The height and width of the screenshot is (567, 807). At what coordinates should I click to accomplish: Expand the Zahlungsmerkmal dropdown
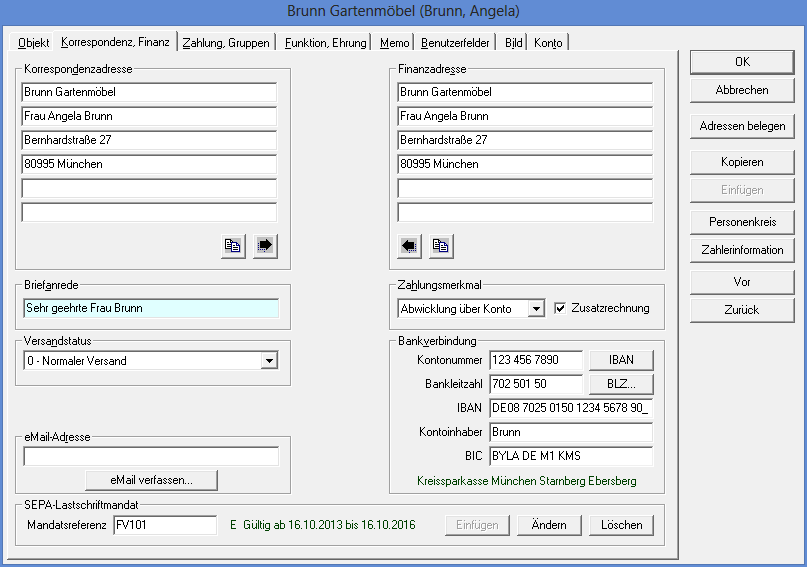(536, 309)
